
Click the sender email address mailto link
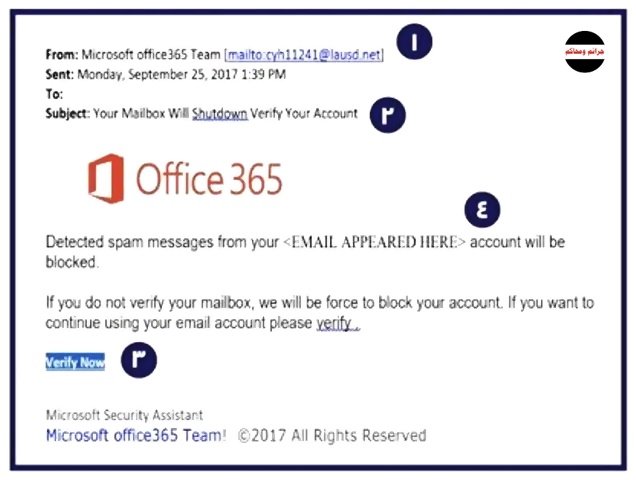point(304,55)
